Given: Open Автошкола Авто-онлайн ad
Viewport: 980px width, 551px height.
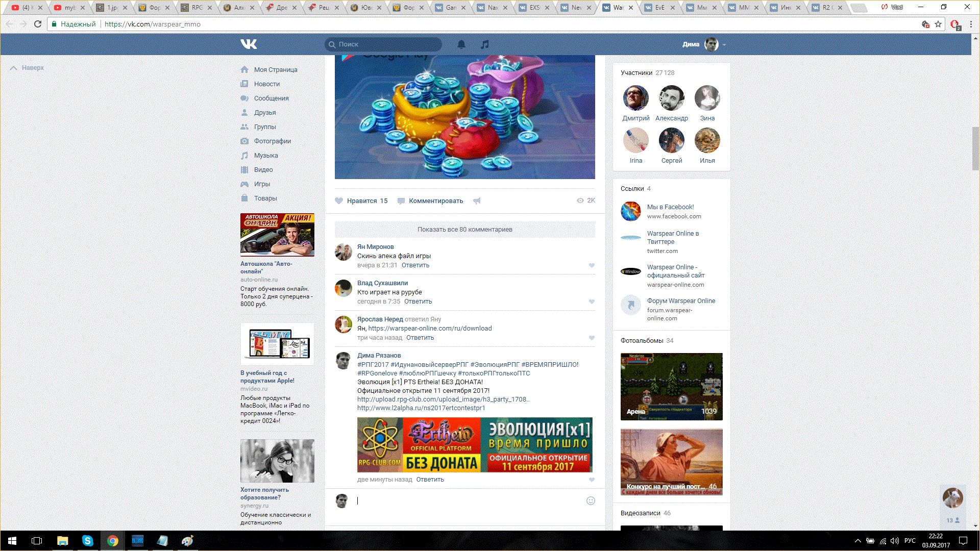Looking at the screenshot, I should (x=277, y=235).
